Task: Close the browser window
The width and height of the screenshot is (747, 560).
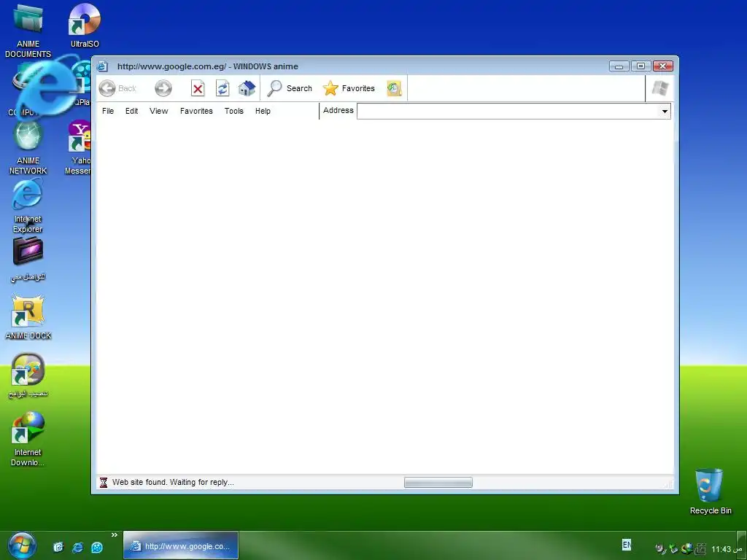Action: (662, 66)
